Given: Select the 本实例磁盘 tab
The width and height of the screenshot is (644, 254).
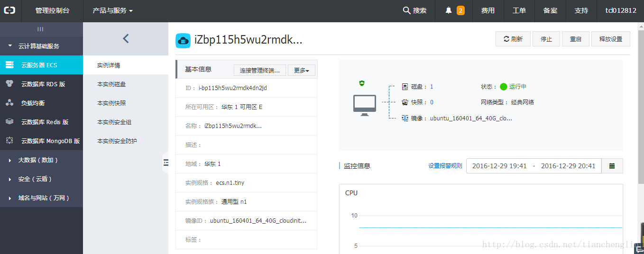Looking at the screenshot, I should point(126,84).
